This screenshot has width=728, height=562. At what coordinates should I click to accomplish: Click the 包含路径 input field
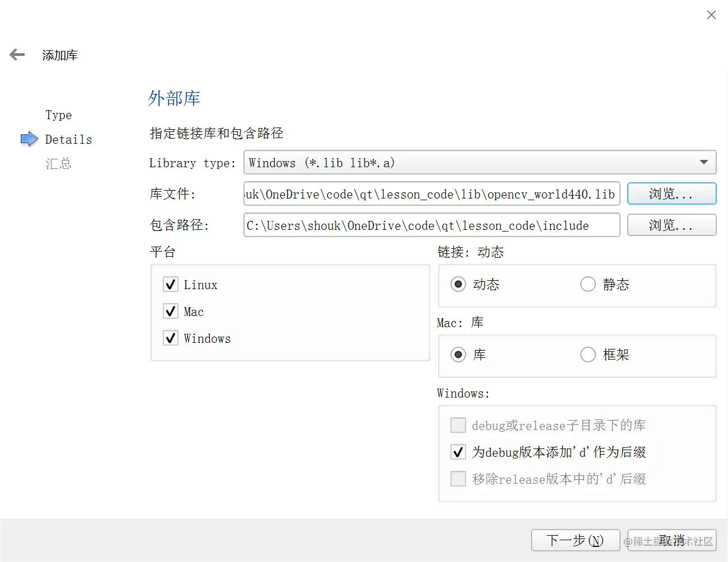(431, 225)
